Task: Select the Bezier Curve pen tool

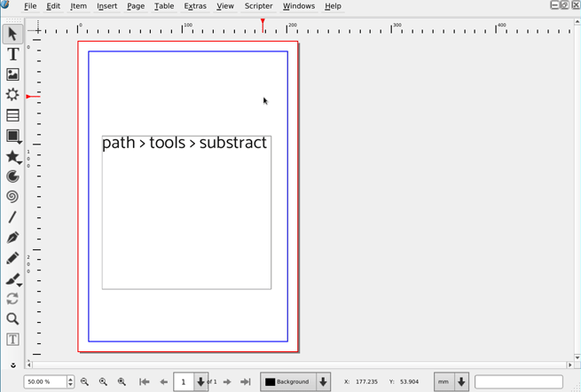Action: pyautogui.click(x=12, y=238)
